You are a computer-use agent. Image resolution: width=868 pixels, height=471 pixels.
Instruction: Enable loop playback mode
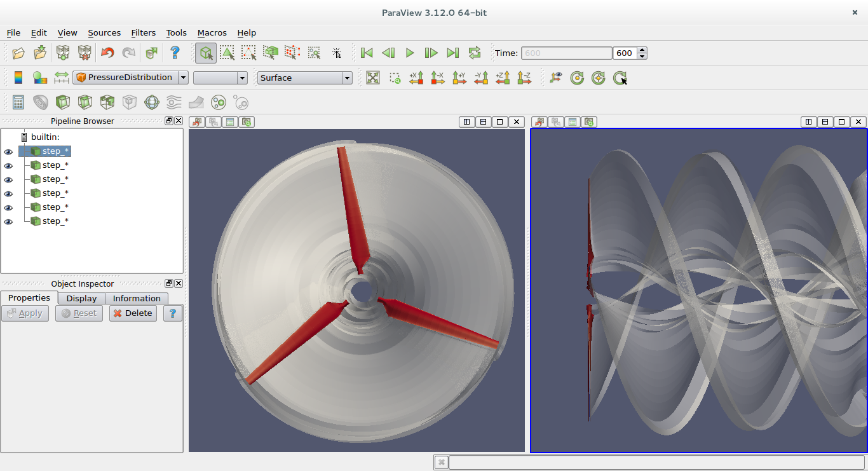point(475,53)
